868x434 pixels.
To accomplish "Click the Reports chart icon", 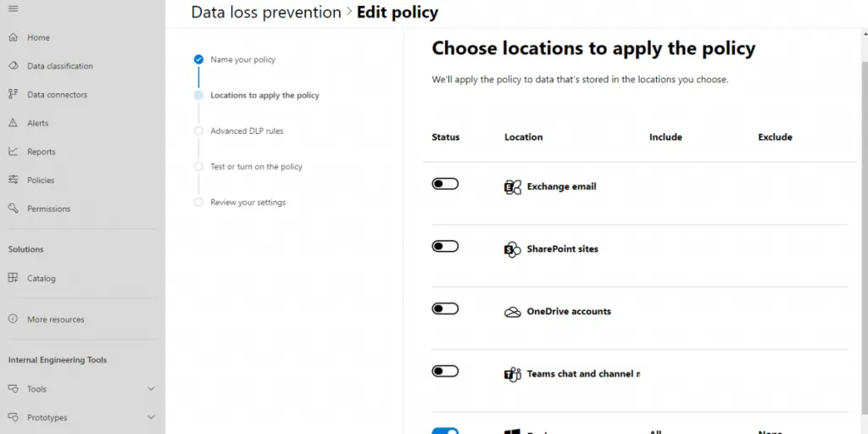I will 13,152.
